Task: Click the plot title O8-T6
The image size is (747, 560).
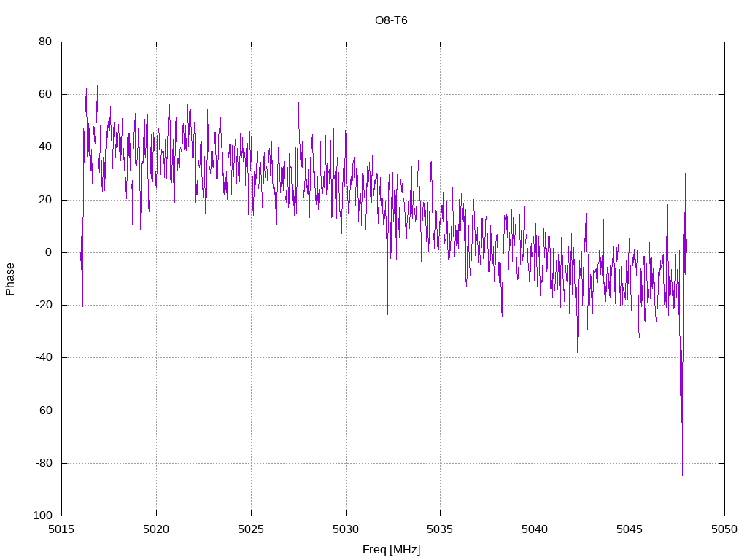Action: 391,20
